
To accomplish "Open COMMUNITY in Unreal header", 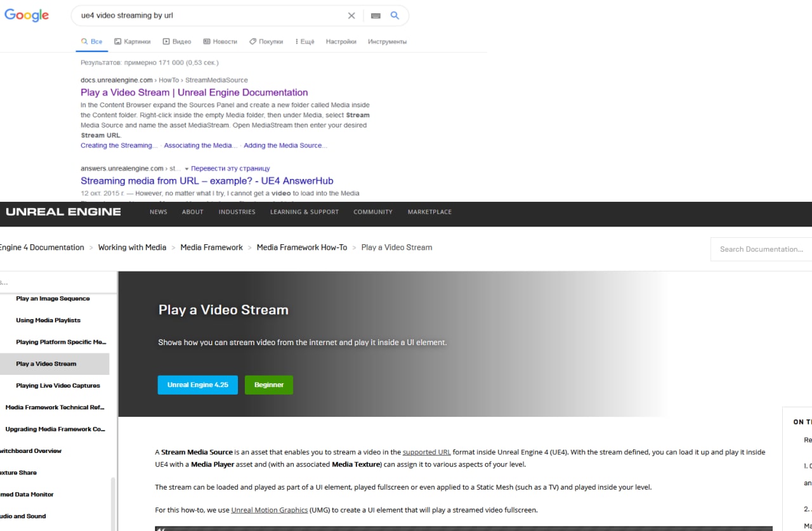I will coord(373,212).
